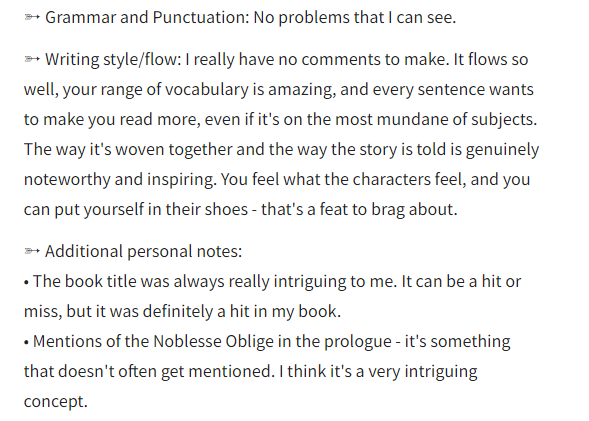Click the bullet before 'The book title'
Screen dimensions: 589x421
tap(26, 282)
